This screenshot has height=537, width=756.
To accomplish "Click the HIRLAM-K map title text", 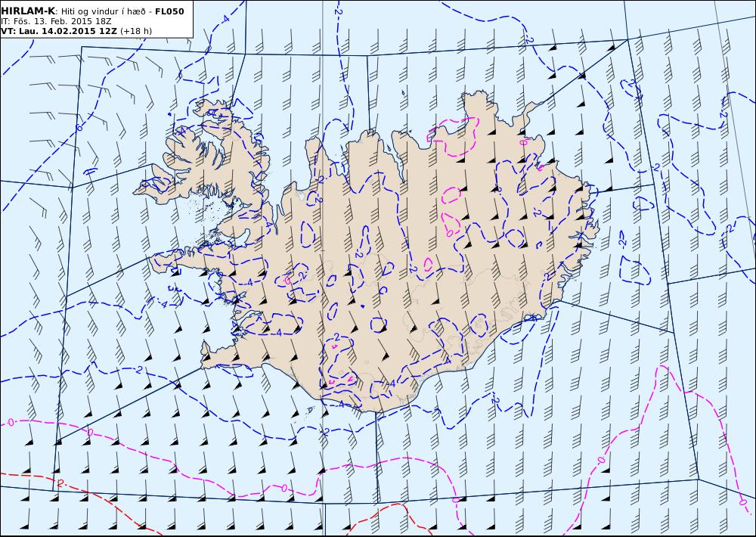I will [x=28, y=11].
